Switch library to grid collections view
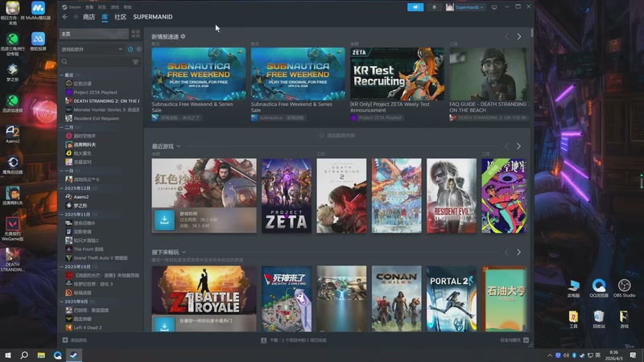The image size is (644, 362). [135, 34]
